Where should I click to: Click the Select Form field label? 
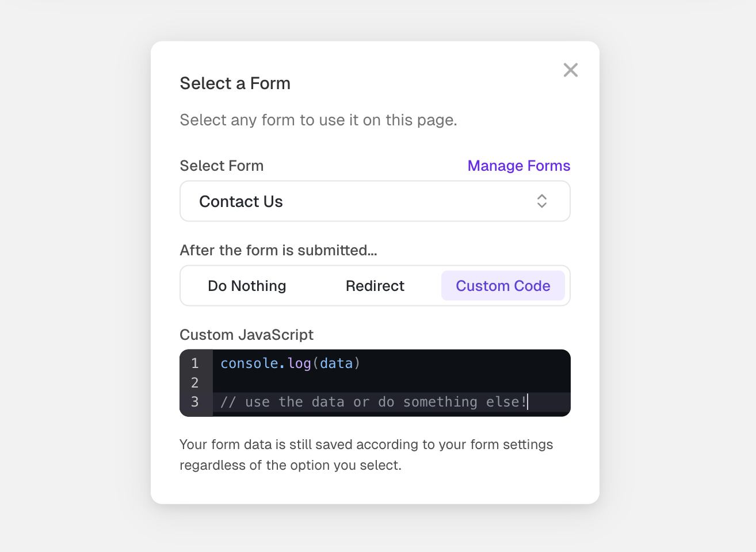[222, 166]
